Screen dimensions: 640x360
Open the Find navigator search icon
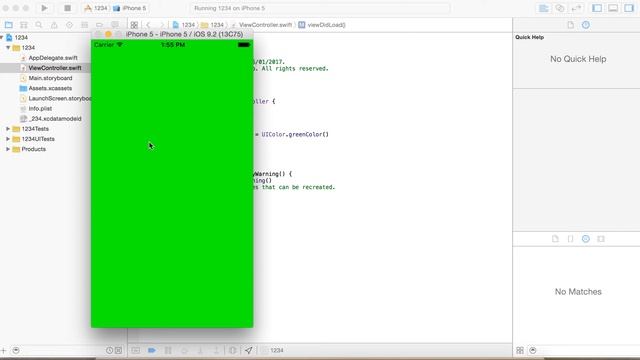[x=39, y=25]
